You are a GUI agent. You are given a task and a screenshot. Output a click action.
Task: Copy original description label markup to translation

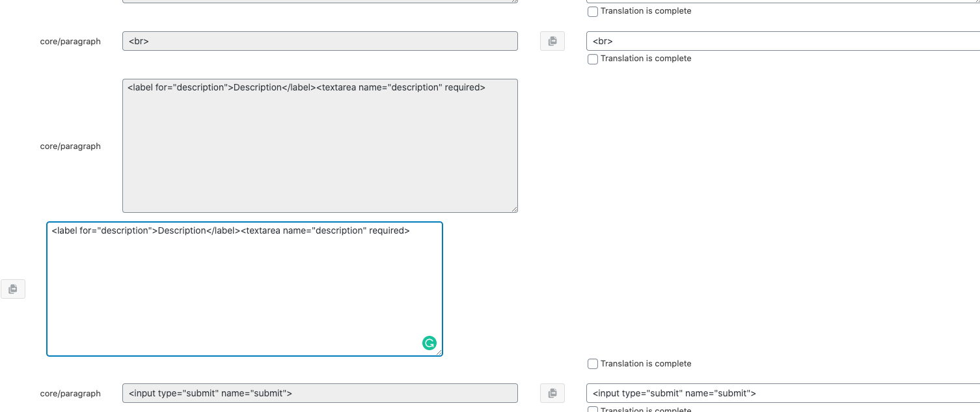13,289
